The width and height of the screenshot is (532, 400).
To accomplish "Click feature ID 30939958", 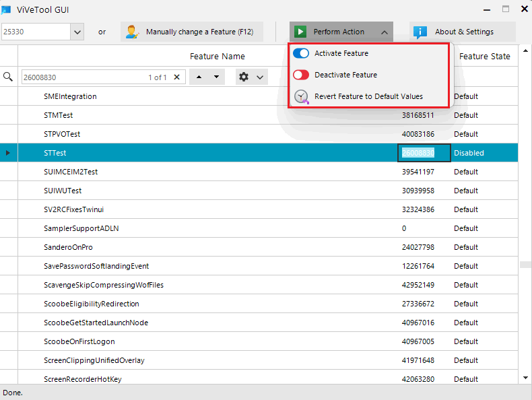I will tap(418, 191).
